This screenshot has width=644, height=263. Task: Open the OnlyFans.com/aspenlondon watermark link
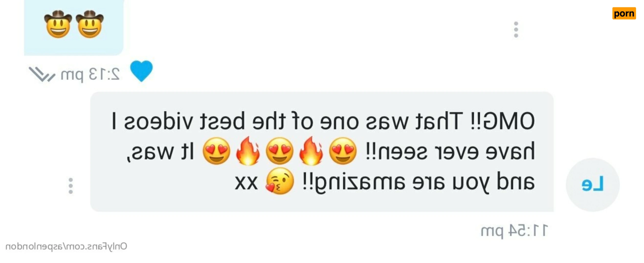tap(66, 246)
